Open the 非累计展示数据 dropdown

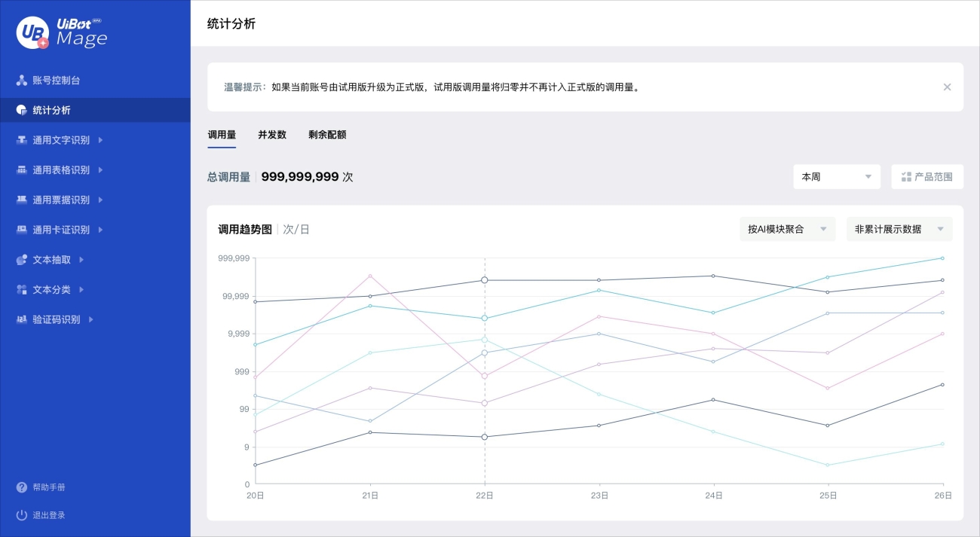click(x=899, y=229)
